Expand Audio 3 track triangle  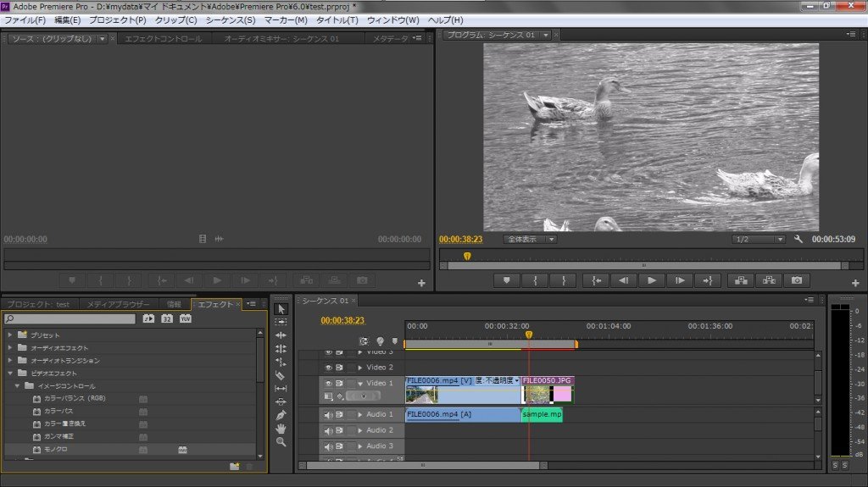point(360,446)
